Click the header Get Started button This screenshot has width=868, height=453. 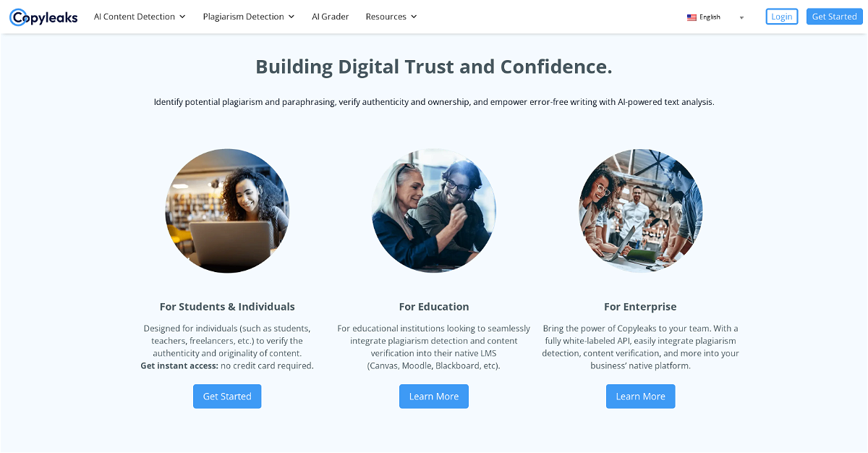834,17
